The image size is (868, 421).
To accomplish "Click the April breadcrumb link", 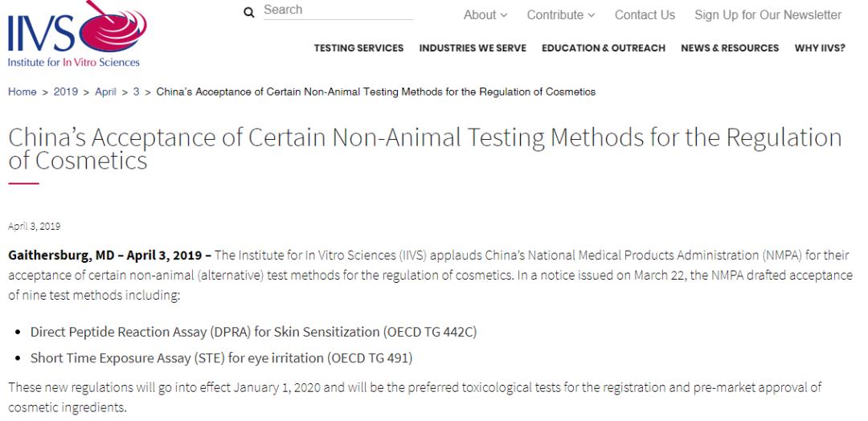I will [x=105, y=92].
